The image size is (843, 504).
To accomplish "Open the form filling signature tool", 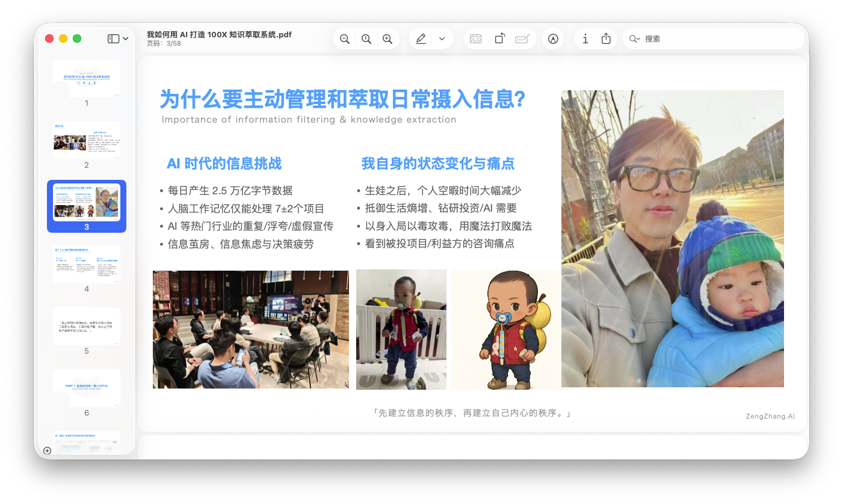I will [522, 39].
